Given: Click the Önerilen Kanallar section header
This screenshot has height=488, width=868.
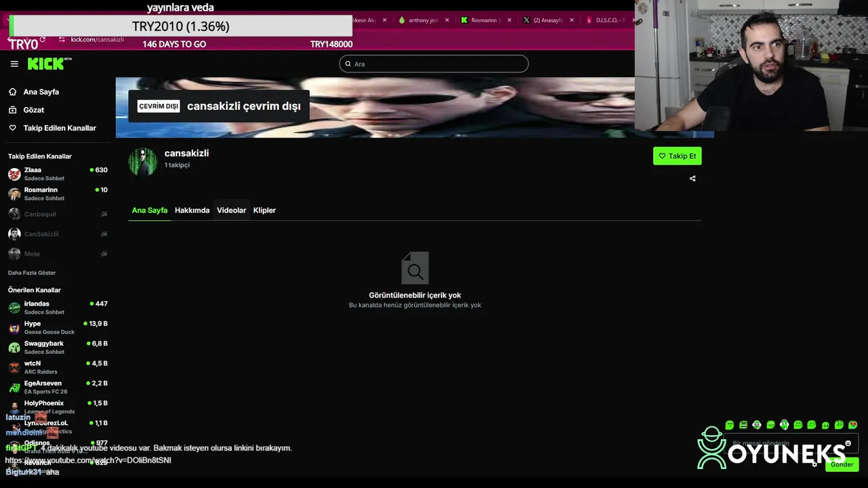Looking at the screenshot, I should 35,290.
